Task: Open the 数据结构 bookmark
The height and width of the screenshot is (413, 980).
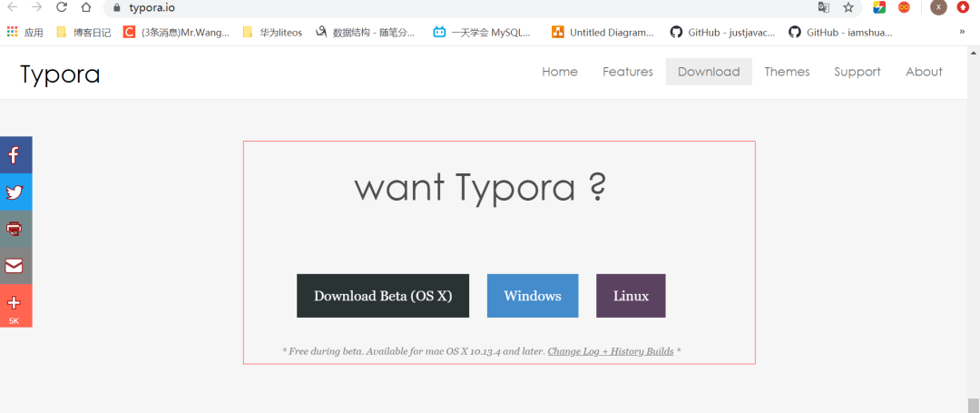Action: click(365, 33)
